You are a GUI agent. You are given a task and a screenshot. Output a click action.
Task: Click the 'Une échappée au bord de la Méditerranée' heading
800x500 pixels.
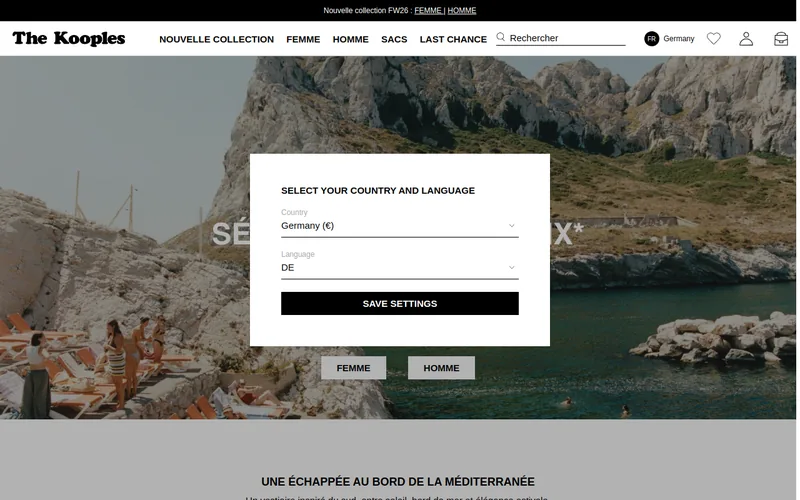coord(399,483)
